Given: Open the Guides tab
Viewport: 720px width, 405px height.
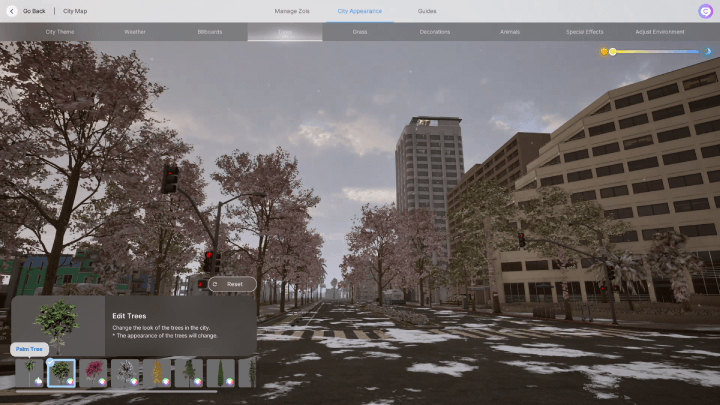Looking at the screenshot, I should pos(427,10).
